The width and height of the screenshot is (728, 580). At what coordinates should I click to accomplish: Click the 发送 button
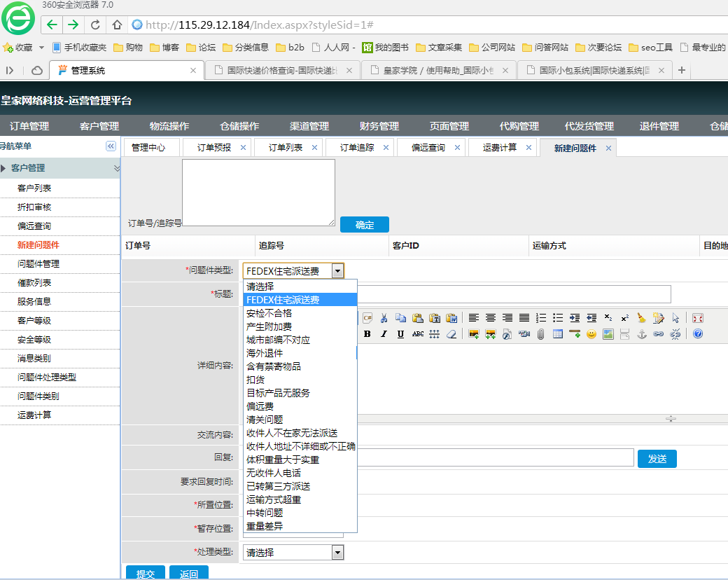657,459
